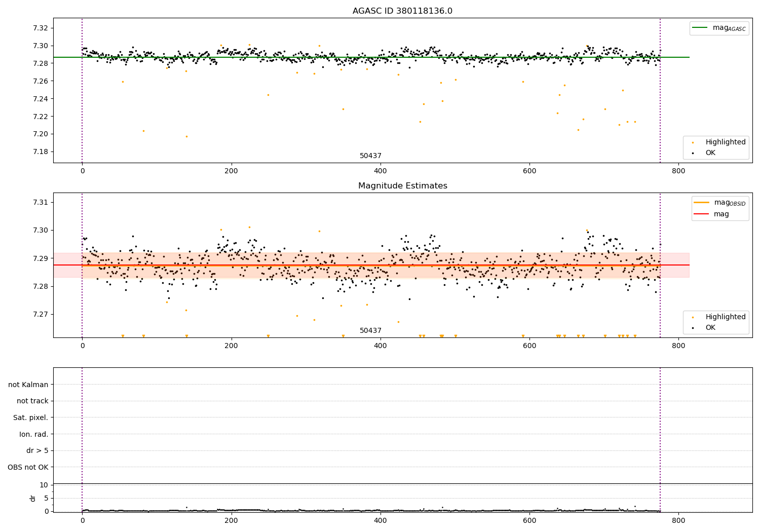Select 'Highlighted' legend entry in Magnitude Estimates plot
Image resolution: width=760 pixels, height=532 pixels.
coord(726,317)
